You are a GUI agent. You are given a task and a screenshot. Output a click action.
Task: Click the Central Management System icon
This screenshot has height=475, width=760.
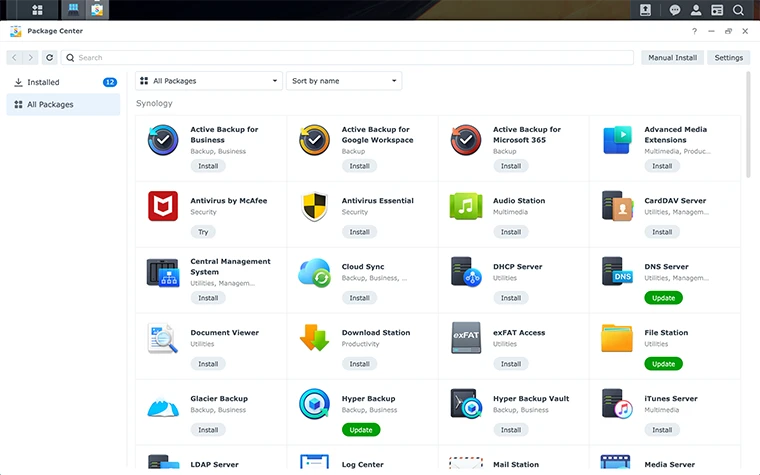tap(163, 272)
